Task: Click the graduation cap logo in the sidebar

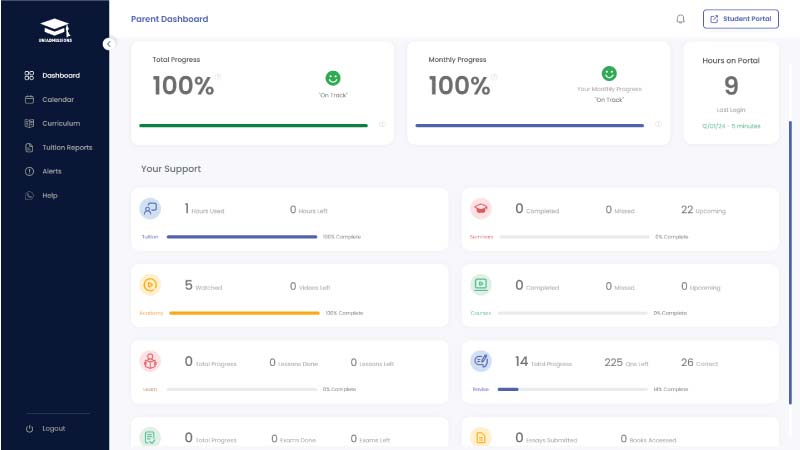Action: pyautogui.click(x=55, y=30)
